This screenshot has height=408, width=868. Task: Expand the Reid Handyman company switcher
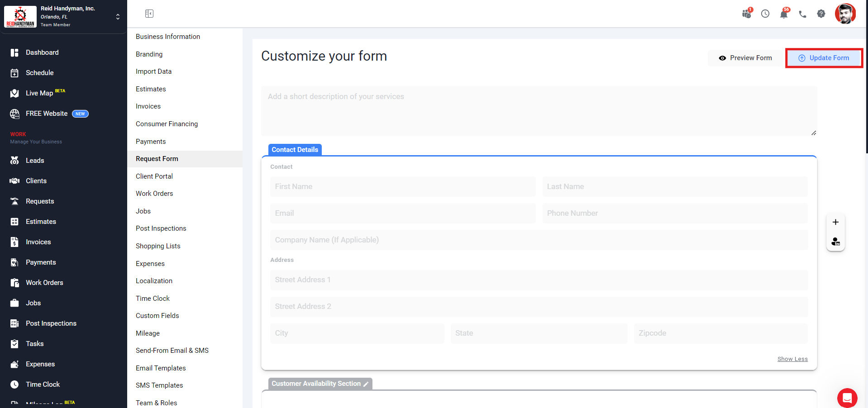tap(118, 17)
